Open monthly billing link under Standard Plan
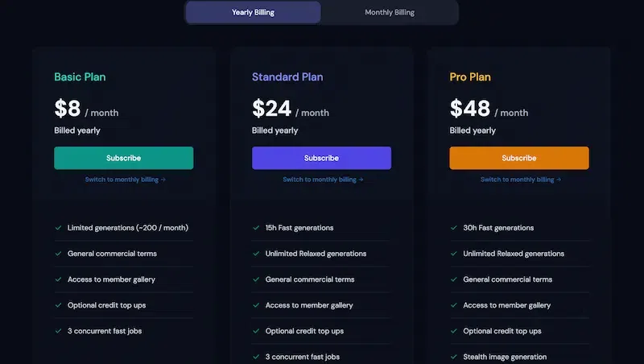 tap(323, 180)
